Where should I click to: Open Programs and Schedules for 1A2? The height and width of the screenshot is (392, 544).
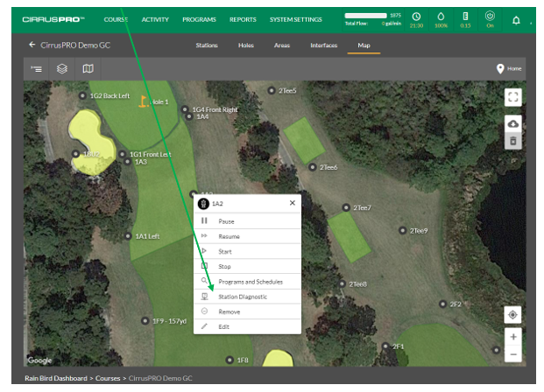(x=247, y=282)
